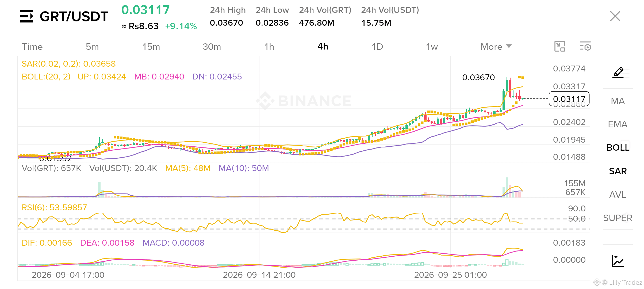Open the indicator settings icon

[x=585, y=46]
